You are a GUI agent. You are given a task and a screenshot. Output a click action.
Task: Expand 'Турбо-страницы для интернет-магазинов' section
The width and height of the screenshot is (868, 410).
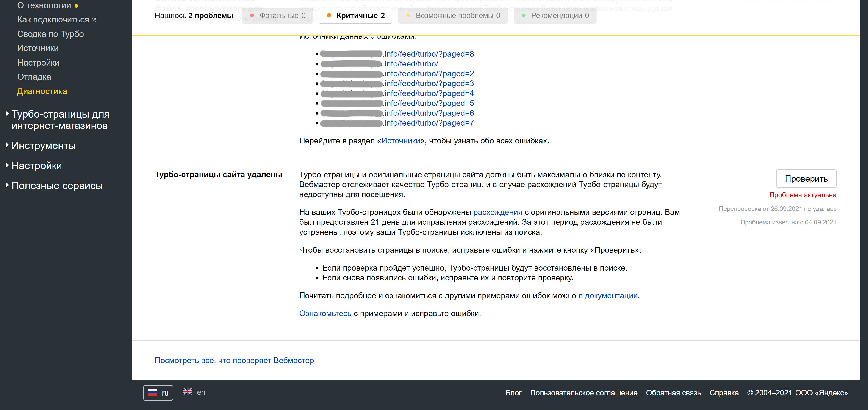click(x=60, y=120)
